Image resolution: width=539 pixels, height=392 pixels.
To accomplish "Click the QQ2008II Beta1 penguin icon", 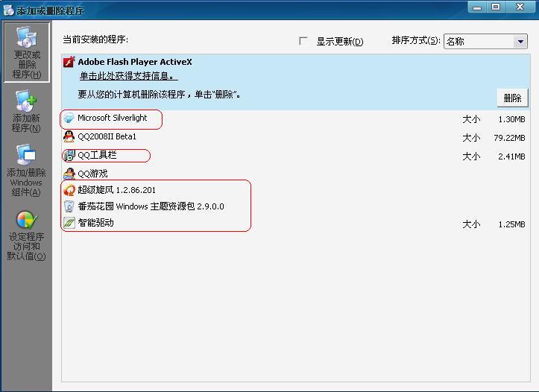I will (x=69, y=136).
